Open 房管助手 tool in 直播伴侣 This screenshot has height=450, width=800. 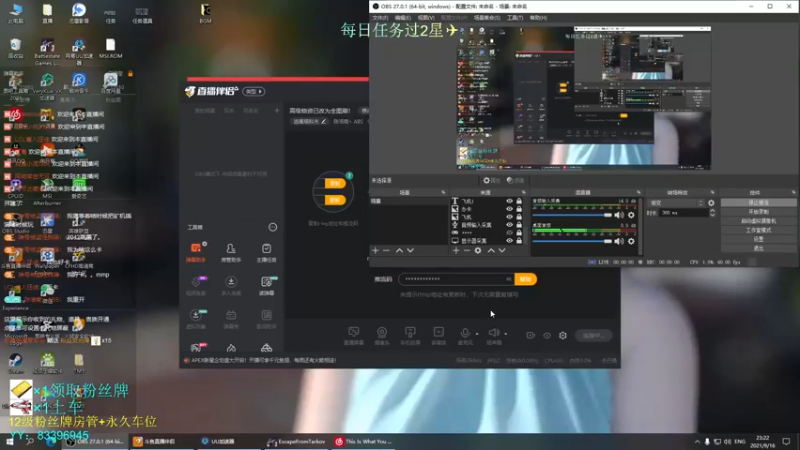click(x=231, y=252)
